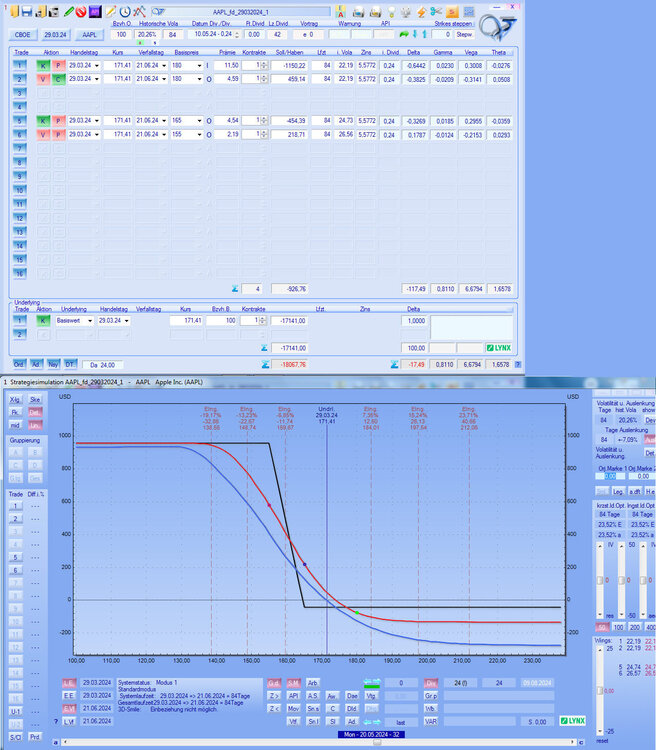656x750 pixels.
Task: Open Handelstag dropdown in trade row 1
Action: click(97, 66)
